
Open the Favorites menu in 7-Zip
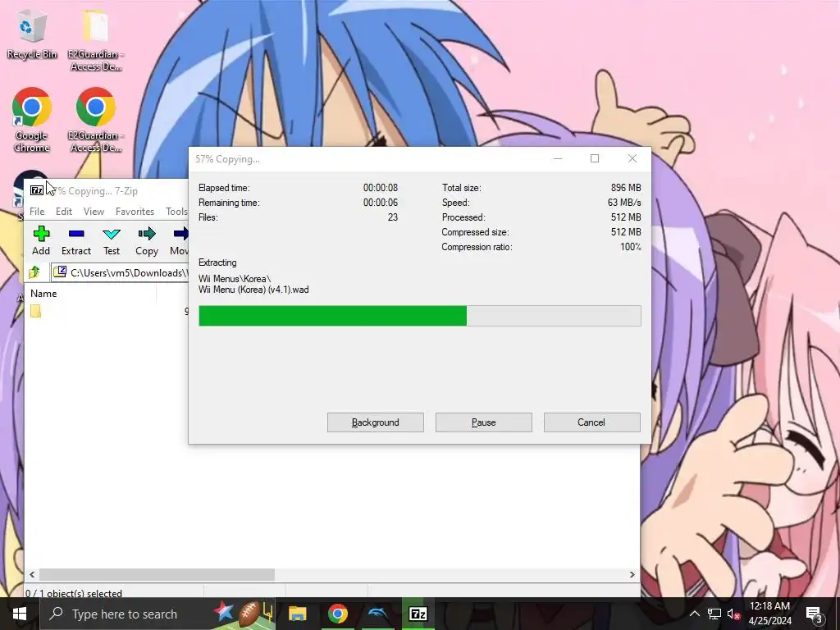(x=135, y=212)
